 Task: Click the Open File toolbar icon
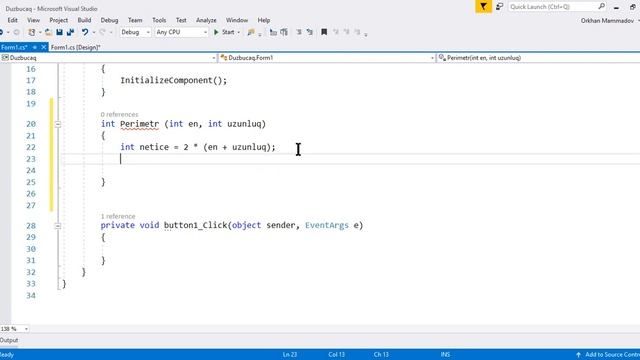(48, 32)
